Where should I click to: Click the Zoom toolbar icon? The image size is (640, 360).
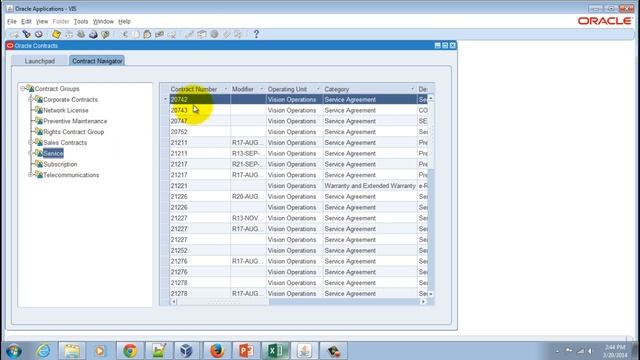coord(202,34)
